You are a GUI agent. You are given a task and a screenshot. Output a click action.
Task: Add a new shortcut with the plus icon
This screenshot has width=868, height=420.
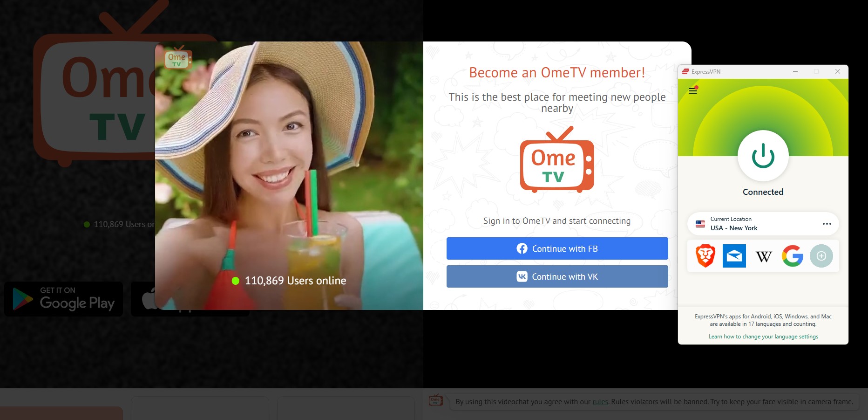click(x=821, y=255)
